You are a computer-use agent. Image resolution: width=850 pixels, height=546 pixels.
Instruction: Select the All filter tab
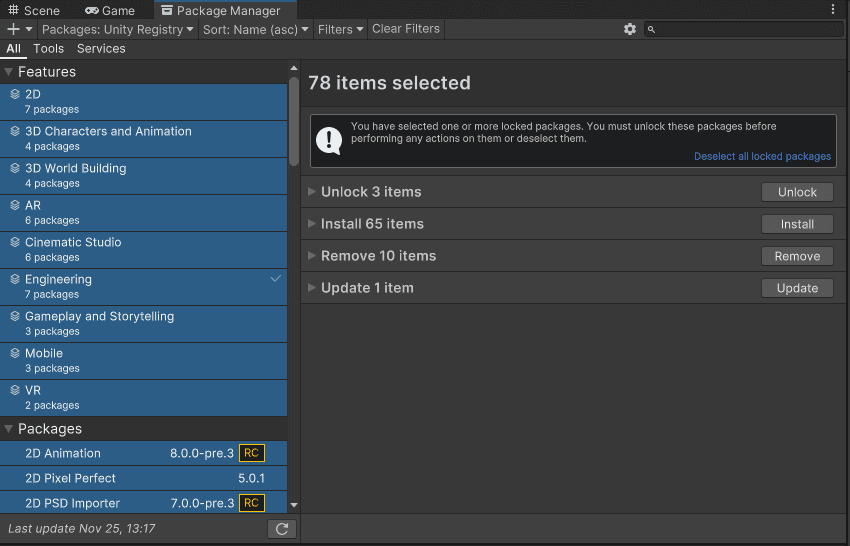point(14,49)
